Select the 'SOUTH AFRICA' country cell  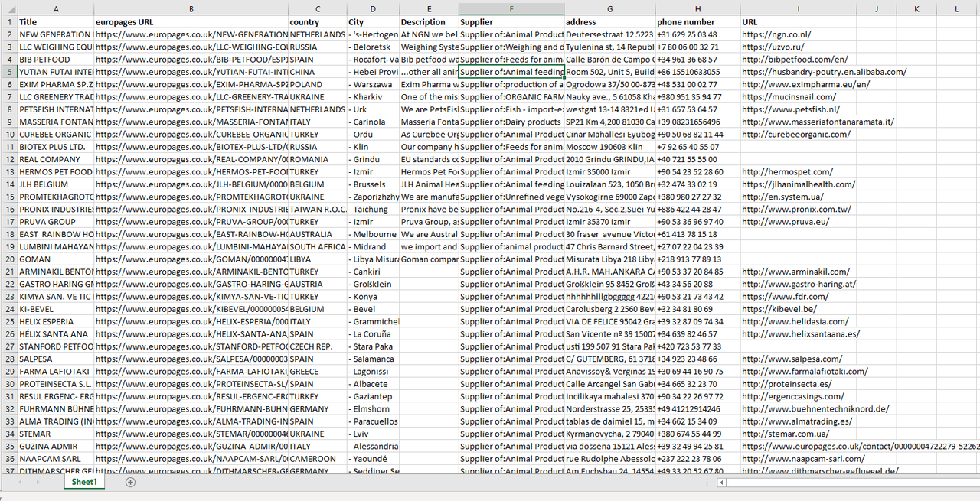[x=317, y=246]
